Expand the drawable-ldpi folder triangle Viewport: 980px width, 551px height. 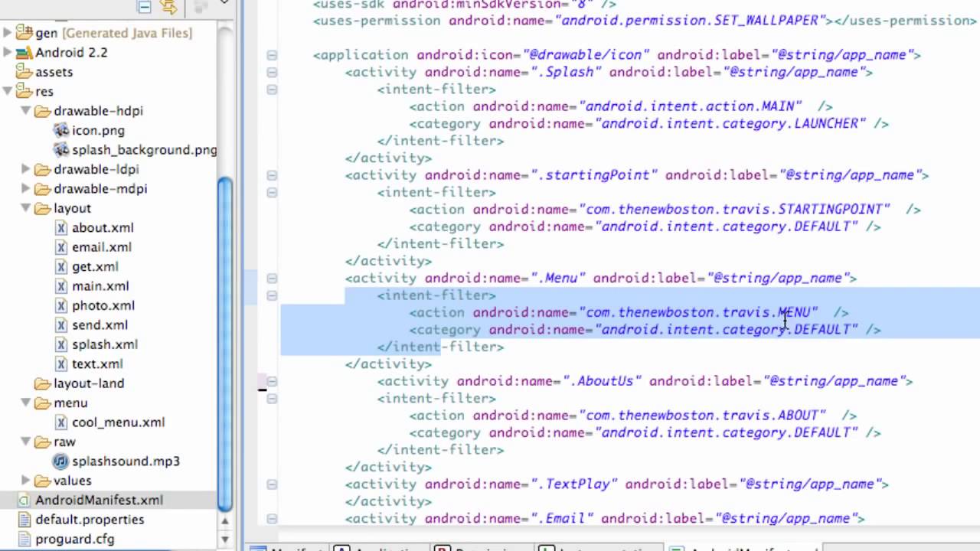pos(26,169)
